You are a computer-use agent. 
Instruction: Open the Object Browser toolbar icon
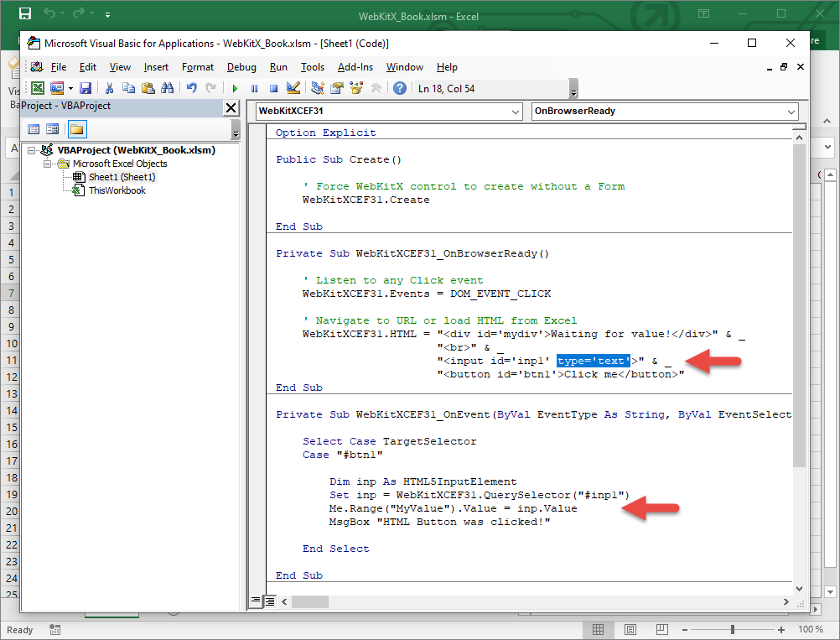pos(355,88)
